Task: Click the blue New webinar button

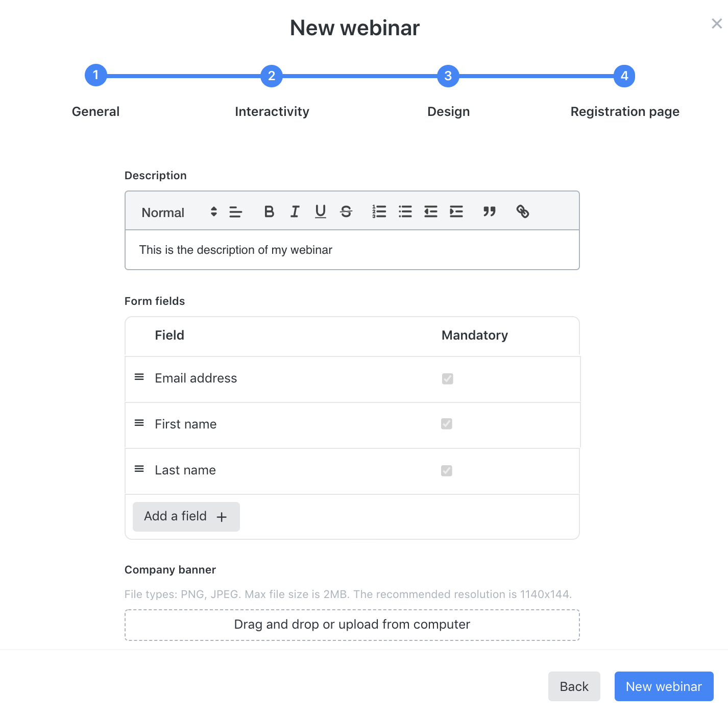Action: 664,686
